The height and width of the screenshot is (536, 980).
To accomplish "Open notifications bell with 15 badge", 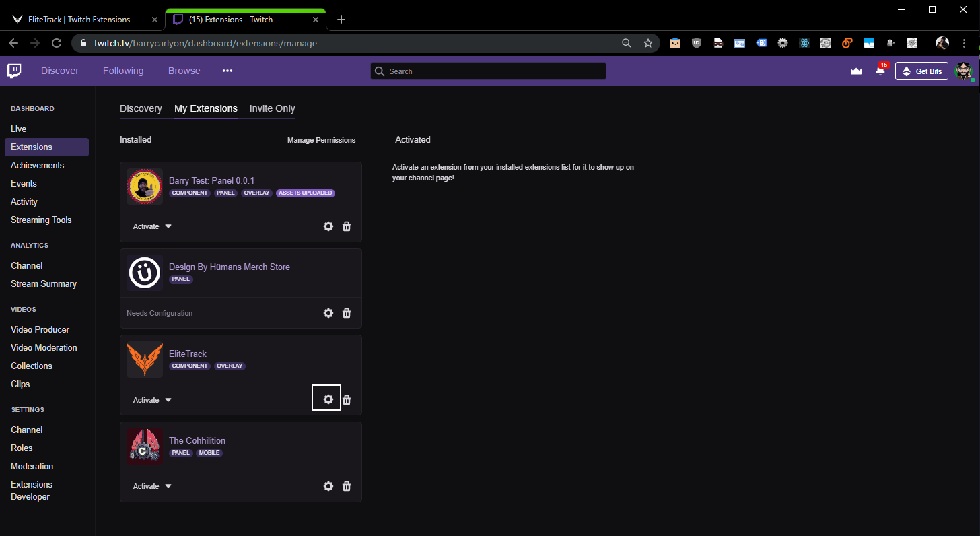I will (880, 71).
